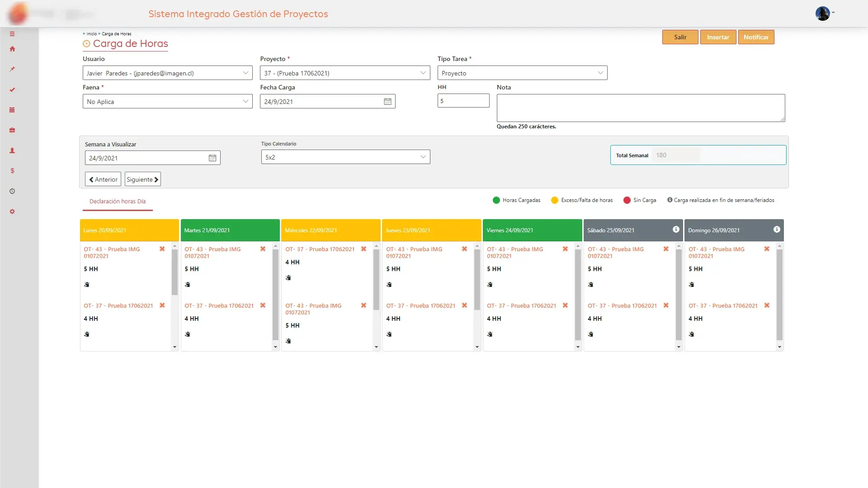The width and height of the screenshot is (868, 488).
Task: Open the Usuario dropdown
Action: (167, 73)
